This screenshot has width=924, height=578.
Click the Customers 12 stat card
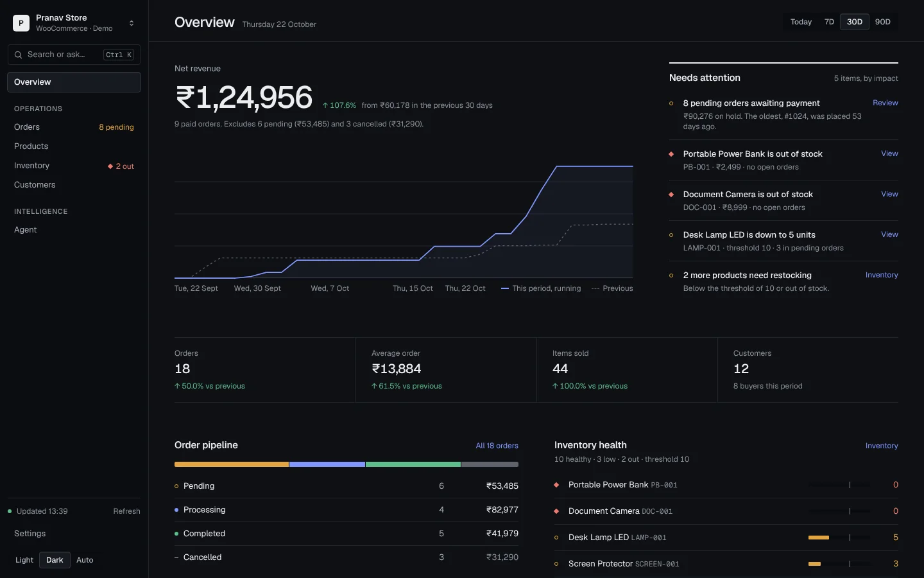click(x=808, y=370)
